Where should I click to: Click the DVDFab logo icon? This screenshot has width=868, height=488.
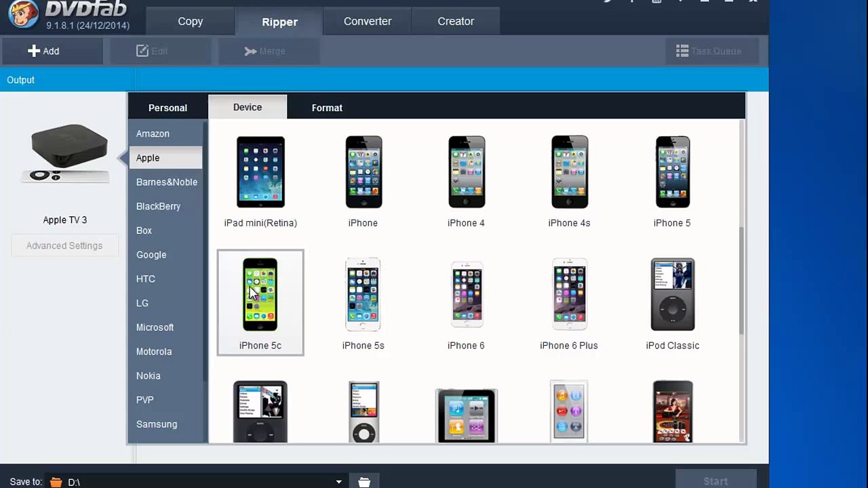pyautogui.click(x=23, y=15)
